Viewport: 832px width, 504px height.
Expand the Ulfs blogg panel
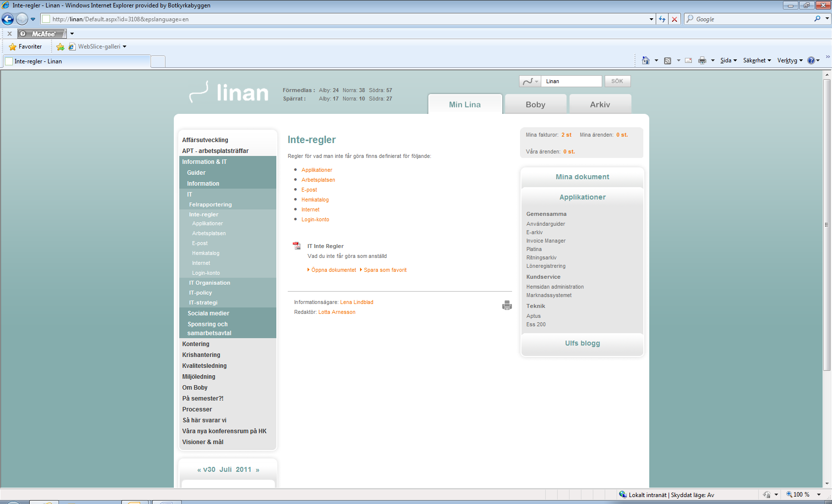582,343
